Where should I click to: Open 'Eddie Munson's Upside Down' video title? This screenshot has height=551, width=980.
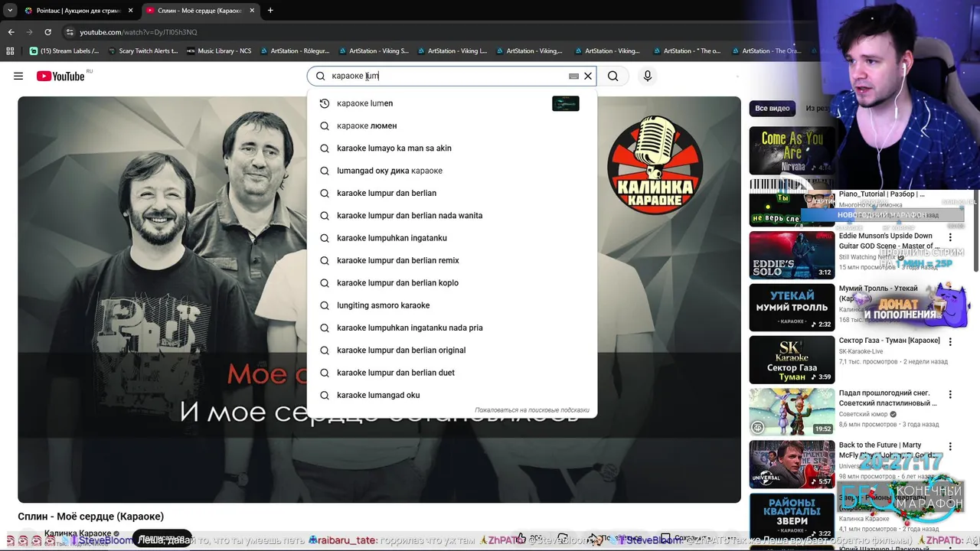point(888,241)
